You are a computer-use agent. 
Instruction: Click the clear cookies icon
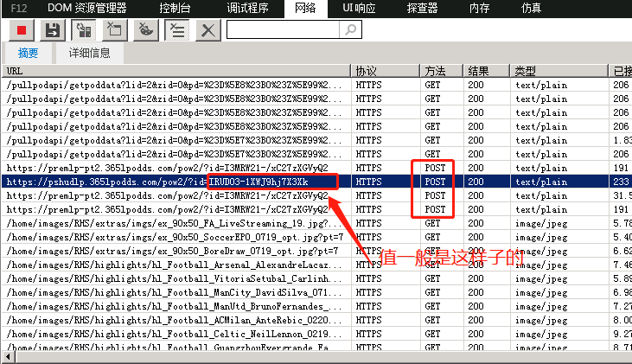coord(145,30)
